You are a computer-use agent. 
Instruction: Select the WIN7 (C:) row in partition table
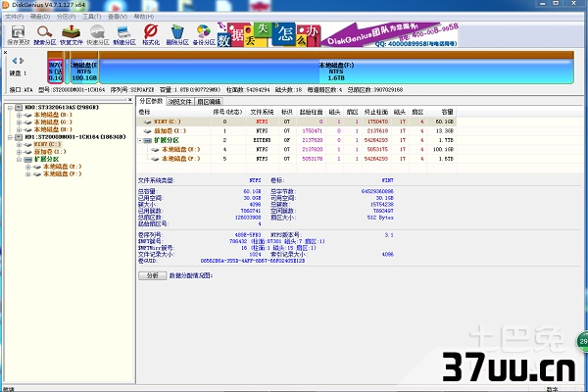coord(297,122)
